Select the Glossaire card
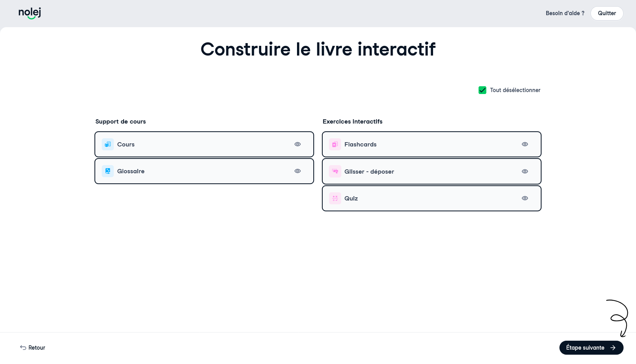This screenshot has height=364, width=636. [204, 171]
